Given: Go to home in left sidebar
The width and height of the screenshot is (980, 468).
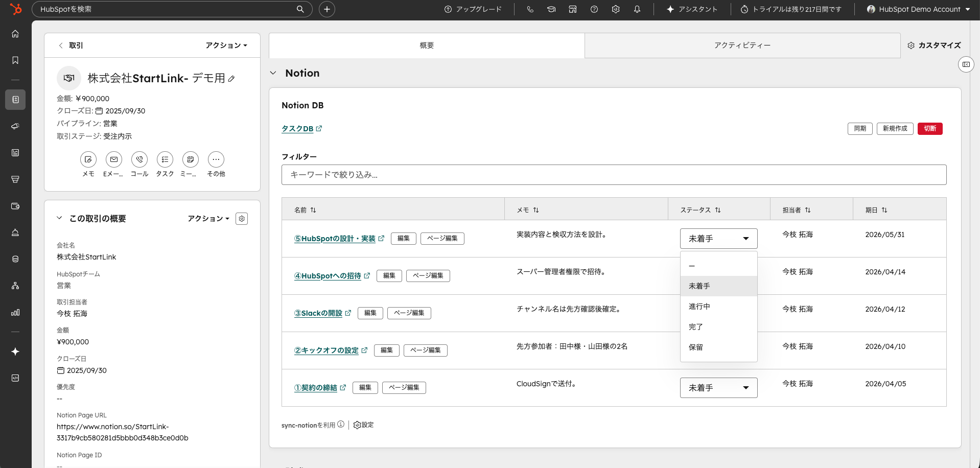Looking at the screenshot, I should tap(15, 34).
